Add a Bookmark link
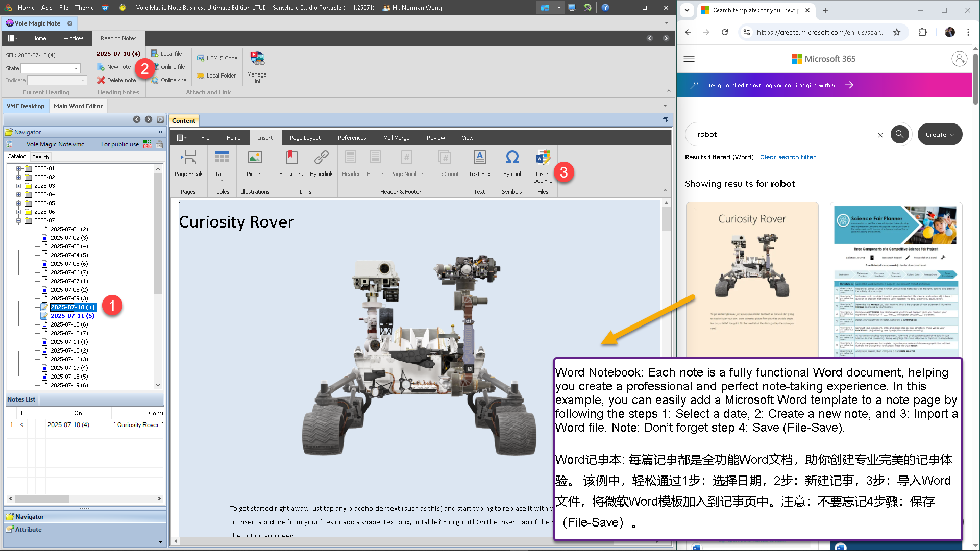The height and width of the screenshot is (551, 980). point(291,163)
